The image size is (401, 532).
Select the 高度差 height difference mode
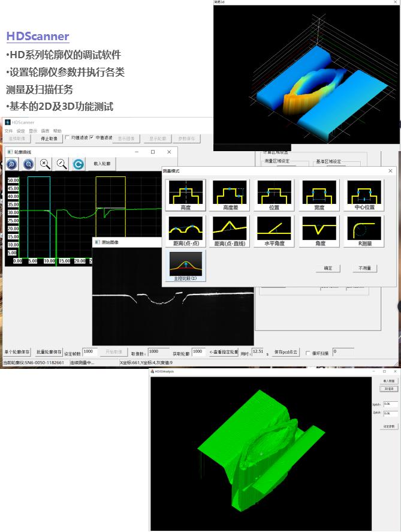click(x=231, y=195)
